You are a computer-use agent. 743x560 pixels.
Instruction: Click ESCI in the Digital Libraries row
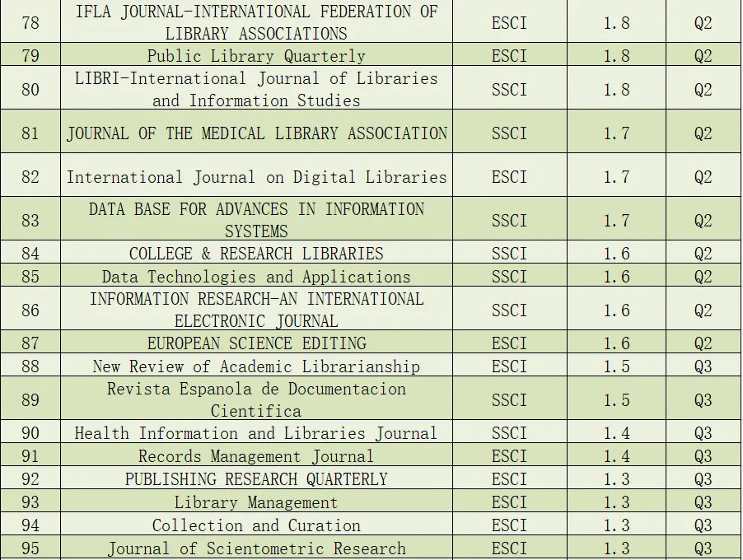click(x=509, y=177)
